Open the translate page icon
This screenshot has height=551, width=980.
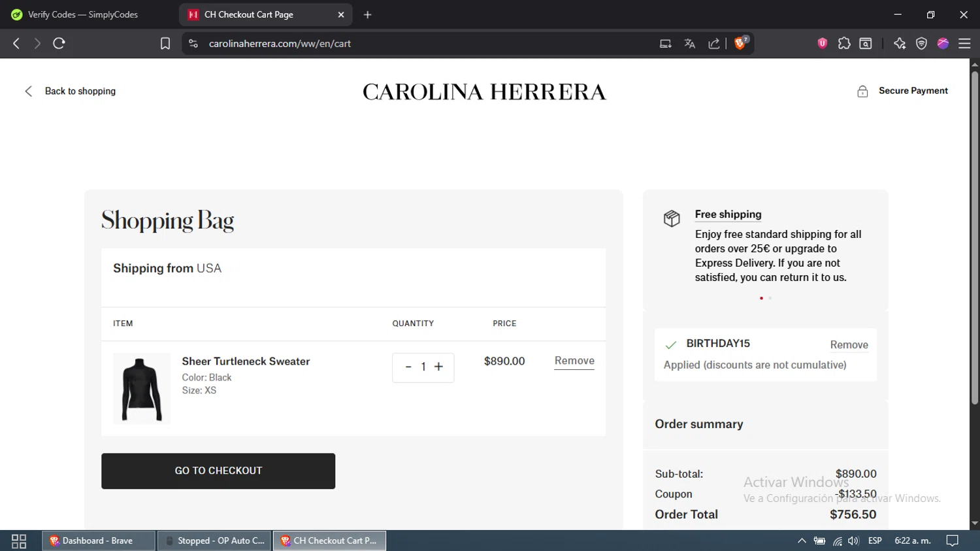[x=690, y=44]
